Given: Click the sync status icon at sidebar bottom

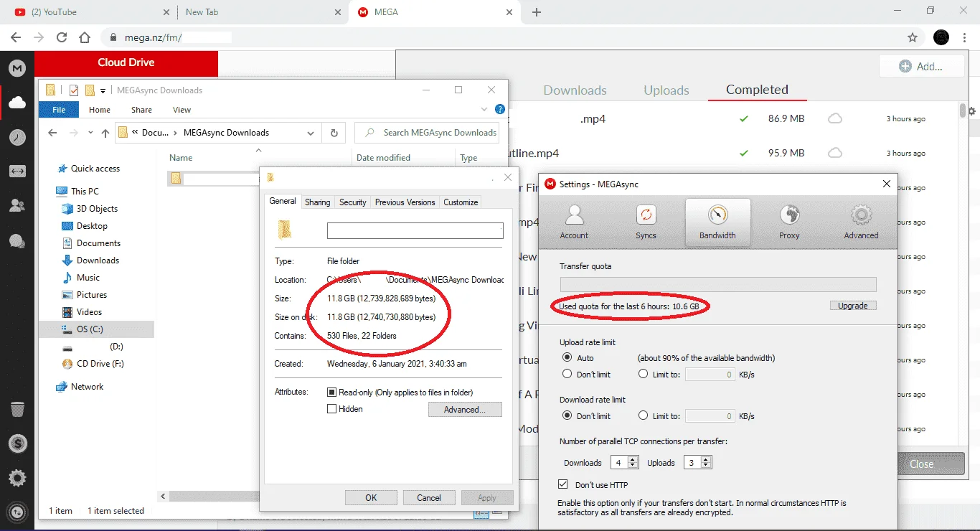Looking at the screenshot, I should (x=17, y=512).
